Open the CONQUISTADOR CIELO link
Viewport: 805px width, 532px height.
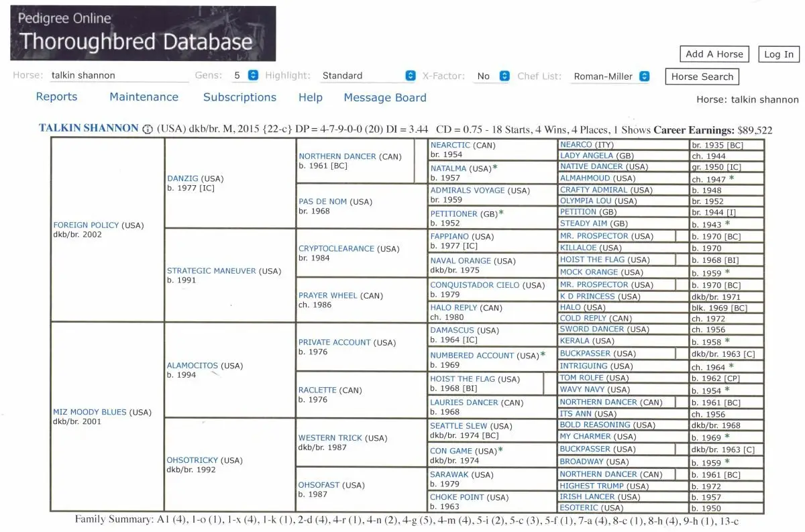point(476,285)
